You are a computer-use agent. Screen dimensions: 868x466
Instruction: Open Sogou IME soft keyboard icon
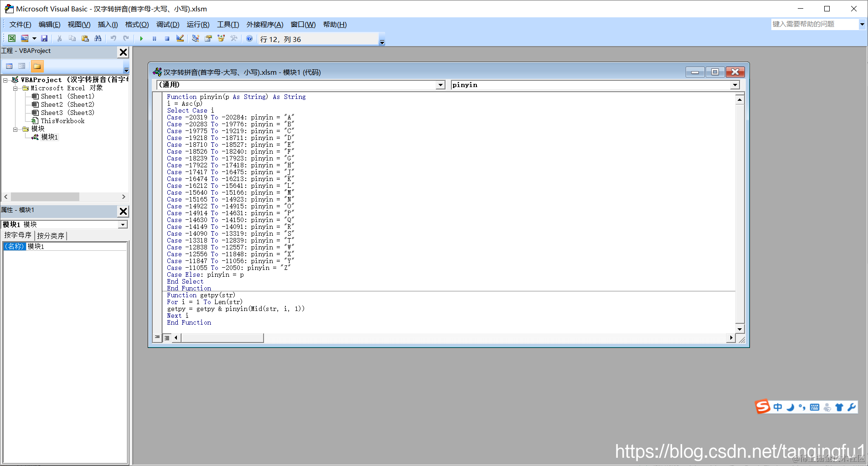click(815, 407)
